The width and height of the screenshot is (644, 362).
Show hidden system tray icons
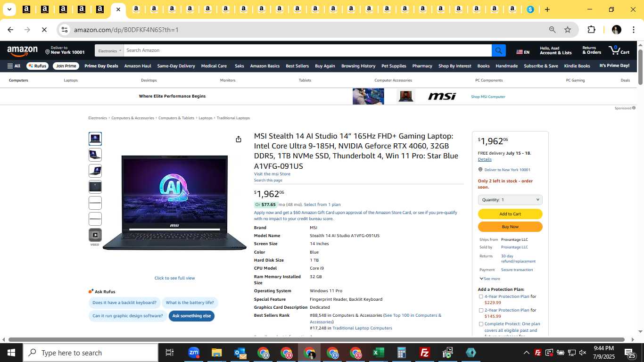coord(527,353)
